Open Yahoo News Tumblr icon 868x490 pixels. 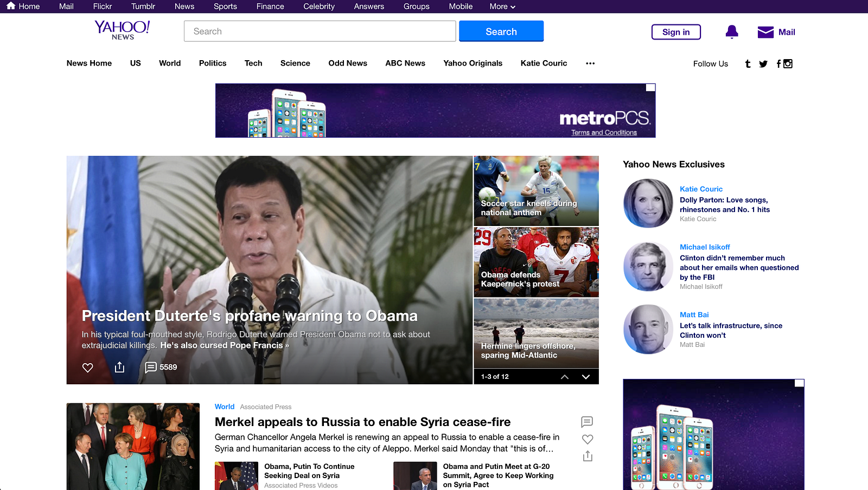pyautogui.click(x=748, y=64)
